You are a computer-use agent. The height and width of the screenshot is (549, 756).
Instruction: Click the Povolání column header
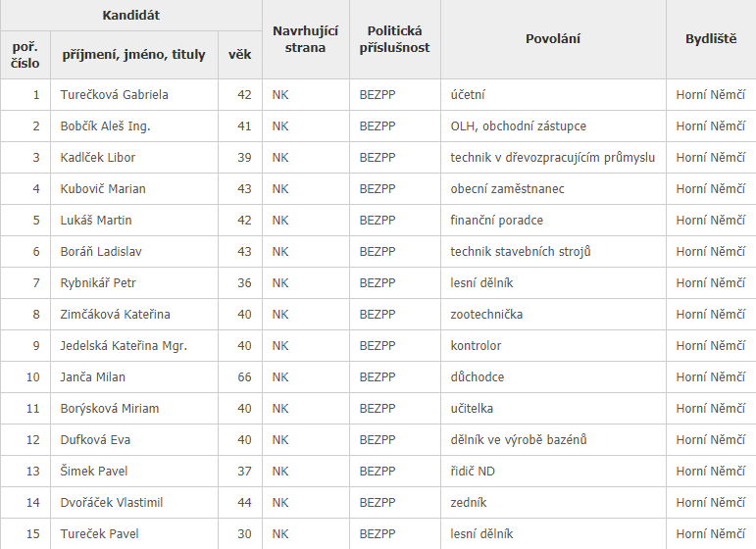coord(553,39)
